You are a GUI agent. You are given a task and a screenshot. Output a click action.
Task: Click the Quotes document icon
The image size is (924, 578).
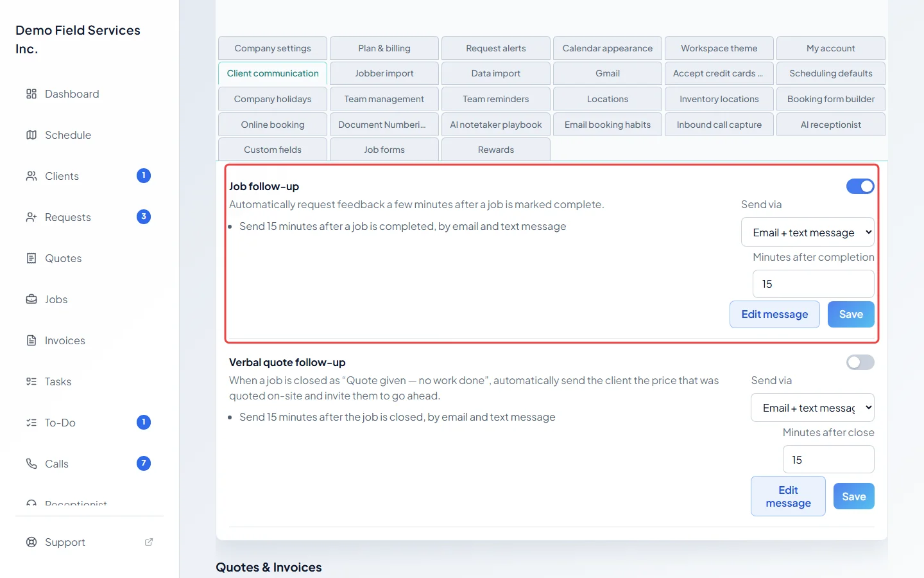(31, 258)
